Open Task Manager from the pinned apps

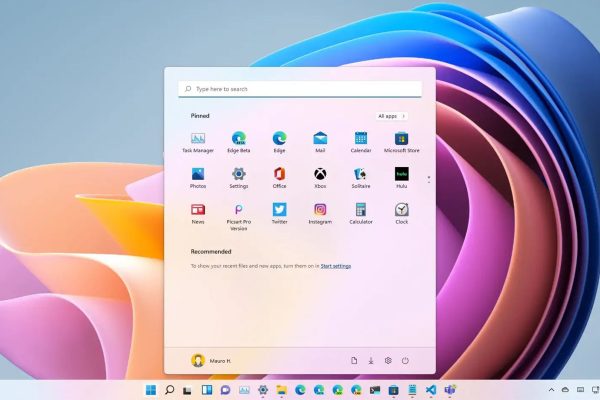(198, 142)
